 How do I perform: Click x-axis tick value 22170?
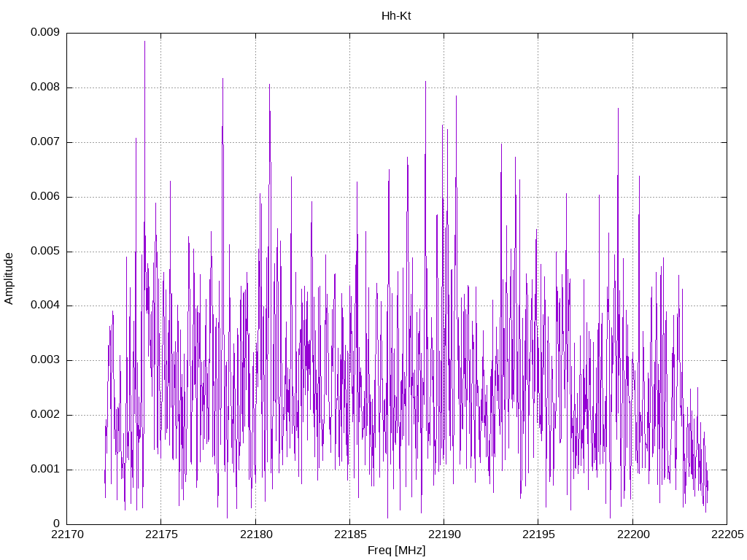[67, 534]
